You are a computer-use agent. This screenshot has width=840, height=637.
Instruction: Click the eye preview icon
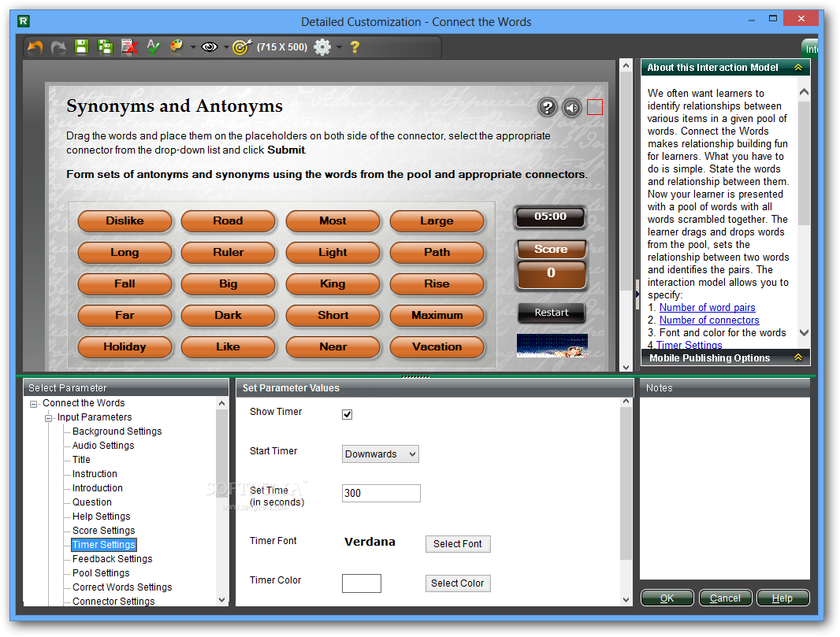pyautogui.click(x=209, y=47)
